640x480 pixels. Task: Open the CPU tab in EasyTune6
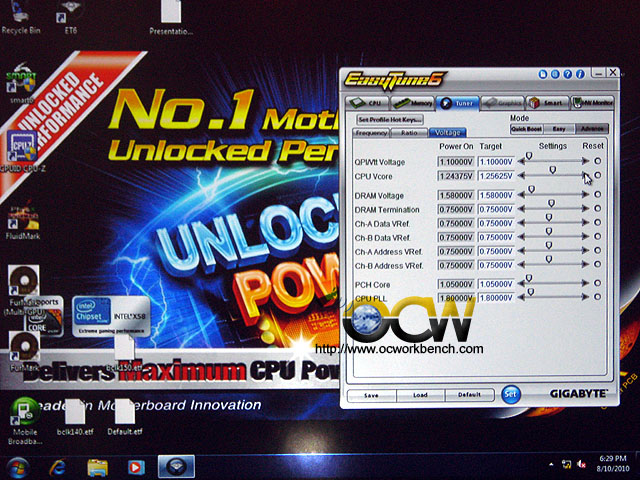tap(367, 103)
